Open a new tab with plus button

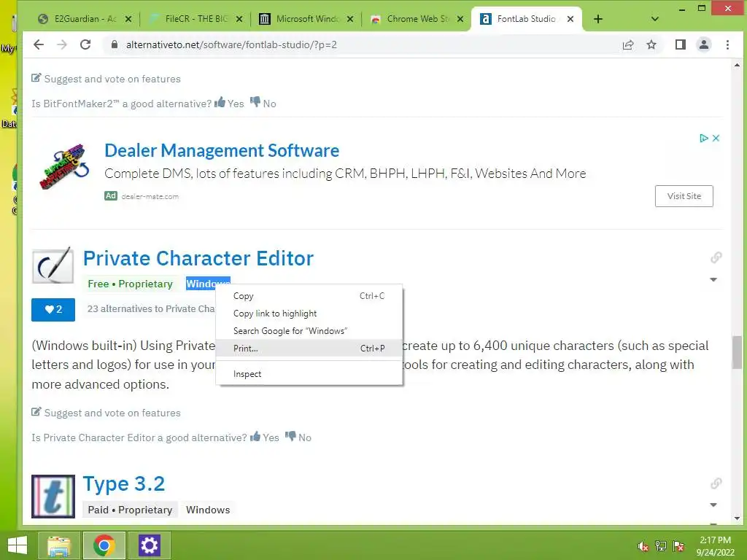(x=598, y=19)
